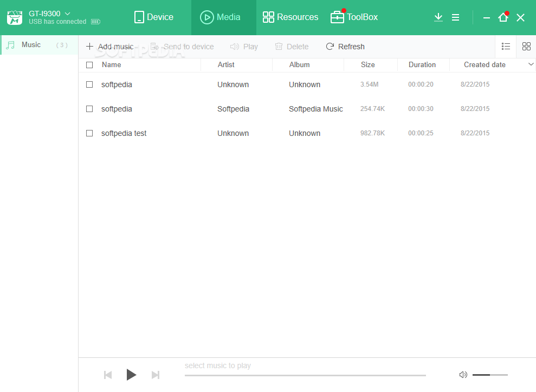Open the Resources tab
The width and height of the screenshot is (536, 392).
tap(290, 17)
